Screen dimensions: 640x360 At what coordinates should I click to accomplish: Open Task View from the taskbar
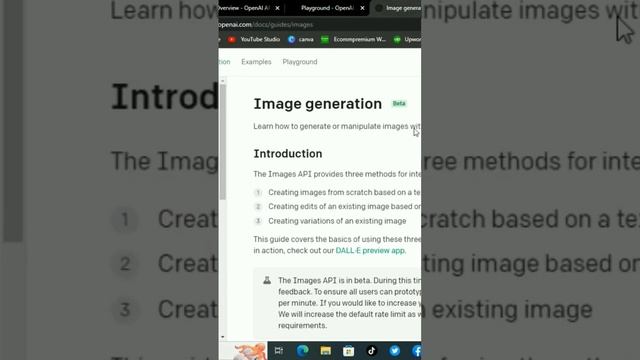pyautogui.click(x=279, y=351)
